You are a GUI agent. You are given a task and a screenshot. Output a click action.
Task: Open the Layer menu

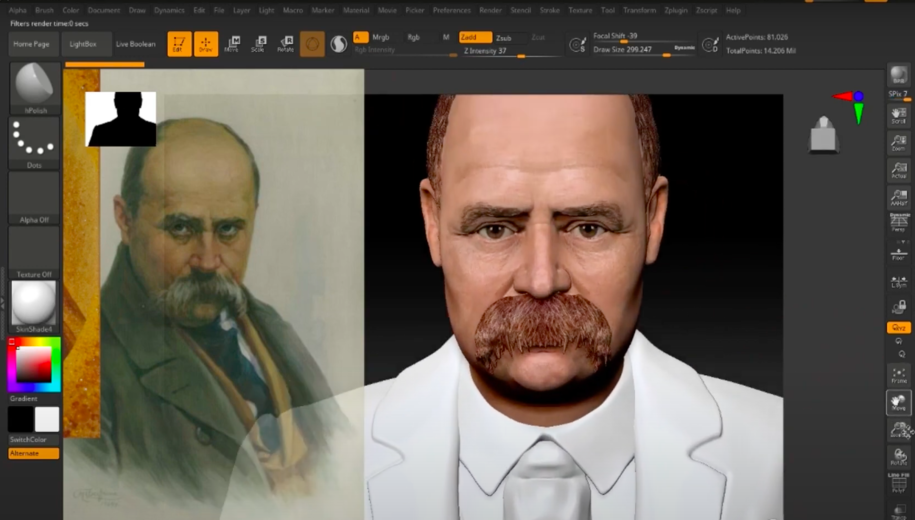(x=242, y=10)
